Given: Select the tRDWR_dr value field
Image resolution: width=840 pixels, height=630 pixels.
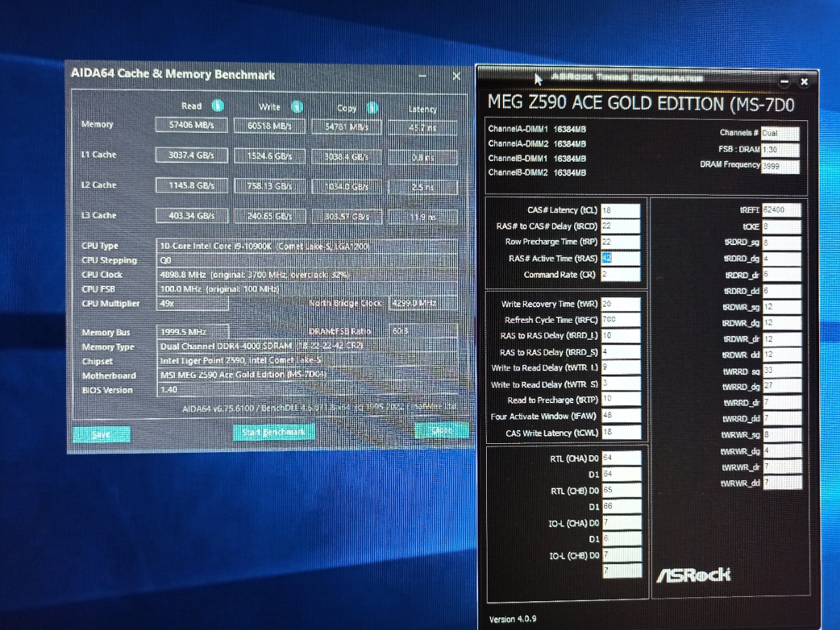Looking at the screenshot, I should [782, 339].
